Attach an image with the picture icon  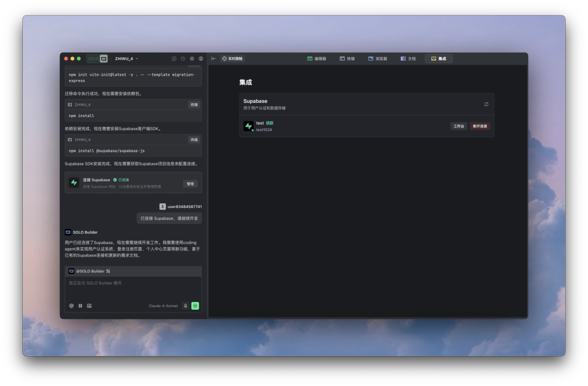coord(89,306)
